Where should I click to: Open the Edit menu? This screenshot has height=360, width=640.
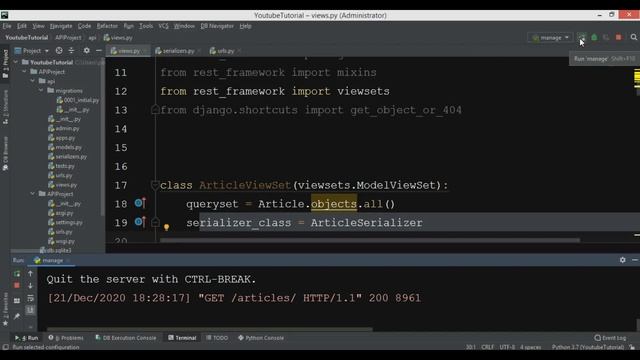coord(22,26)
